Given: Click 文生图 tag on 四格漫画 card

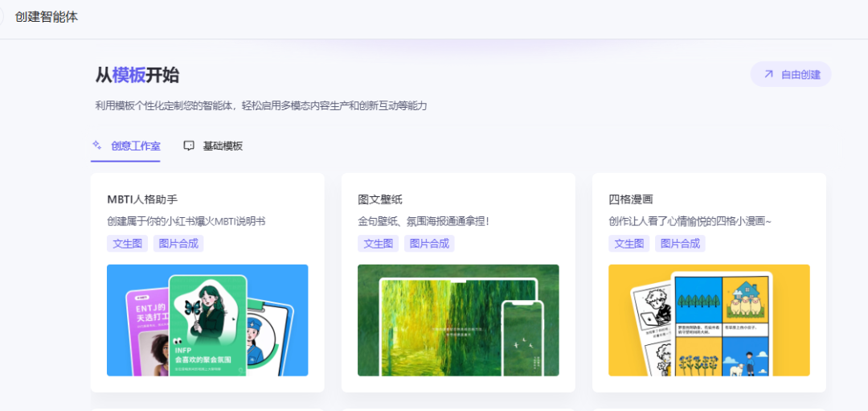Looking at the screenshot, I should (x=628, y=243).
